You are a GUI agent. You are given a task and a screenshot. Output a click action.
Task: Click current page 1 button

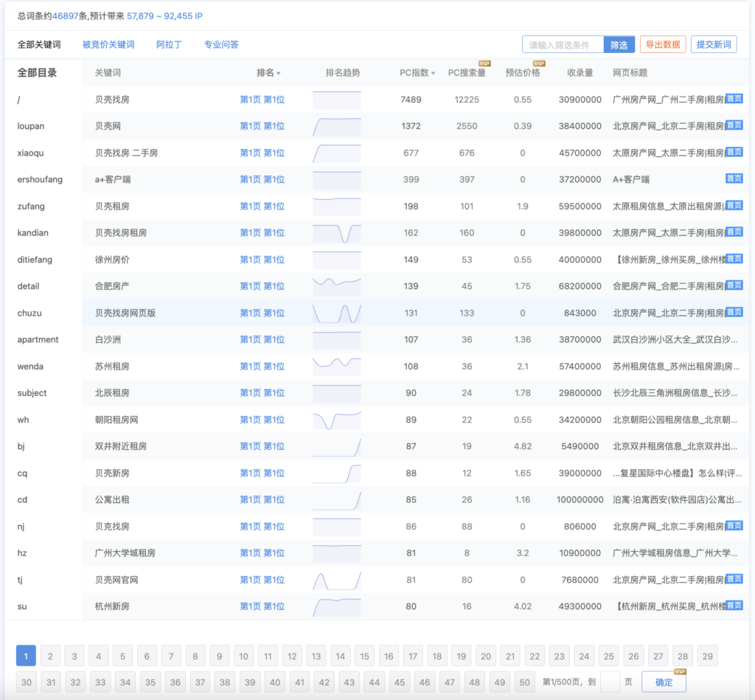click(x=26, y=656)
